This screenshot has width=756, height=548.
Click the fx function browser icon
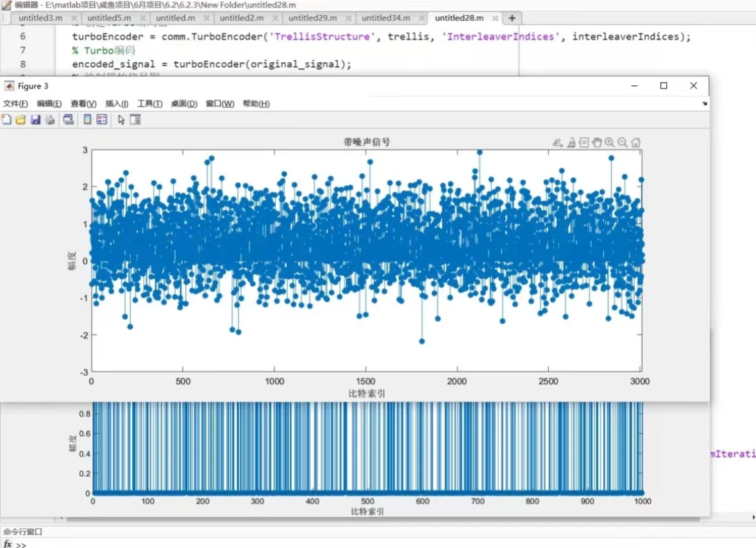pyautogui.click(x=8, y=544)
